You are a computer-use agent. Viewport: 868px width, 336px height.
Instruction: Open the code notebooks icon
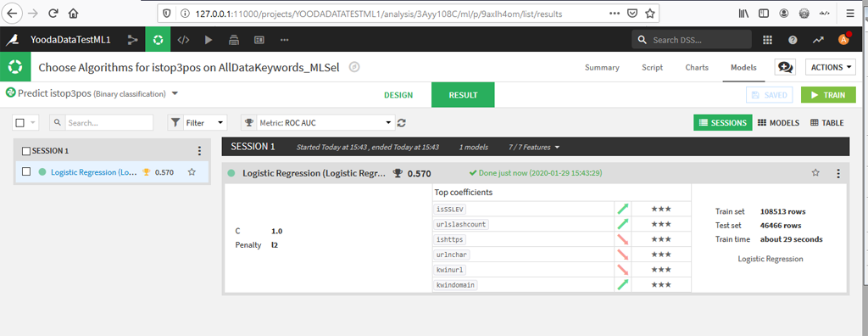pos(183,39)
